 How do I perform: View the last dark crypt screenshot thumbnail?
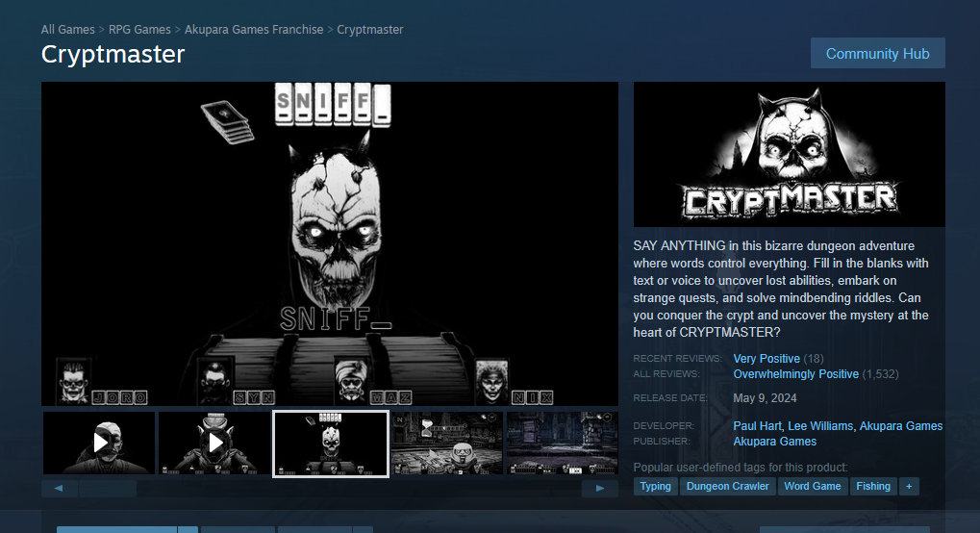(x=562, y=443)
